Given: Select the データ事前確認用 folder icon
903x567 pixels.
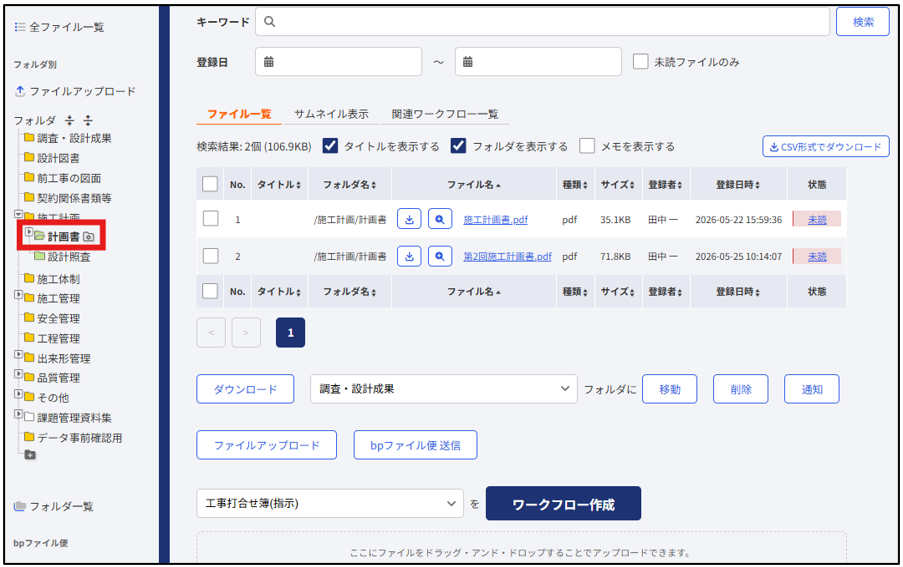Looking at the screenshot, I should click(29, 437).
